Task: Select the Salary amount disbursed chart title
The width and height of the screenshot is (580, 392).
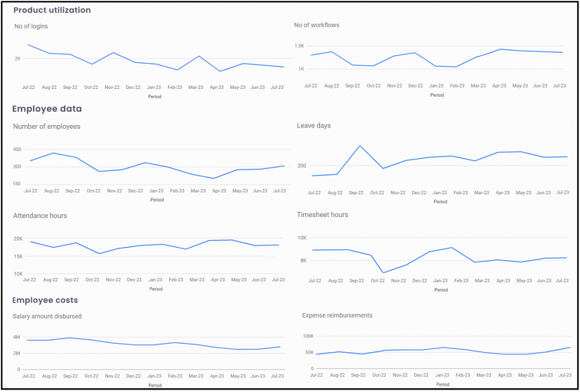Action: click(48, 317)
